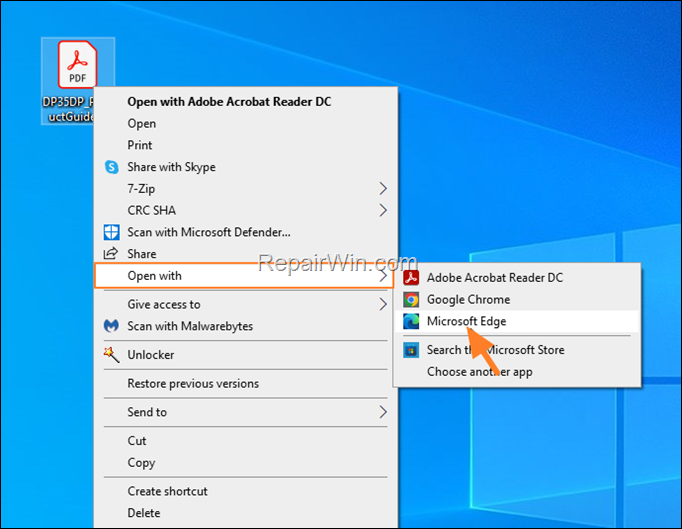Viewport: 682px width, 529px height.
Task: Select the Open with menu entry
Action: 244,276
